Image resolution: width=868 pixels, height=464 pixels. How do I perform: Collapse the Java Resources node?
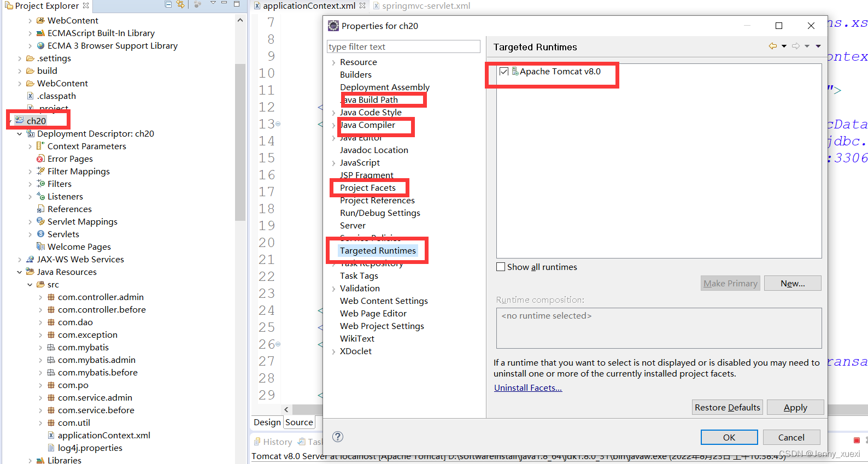20,272
